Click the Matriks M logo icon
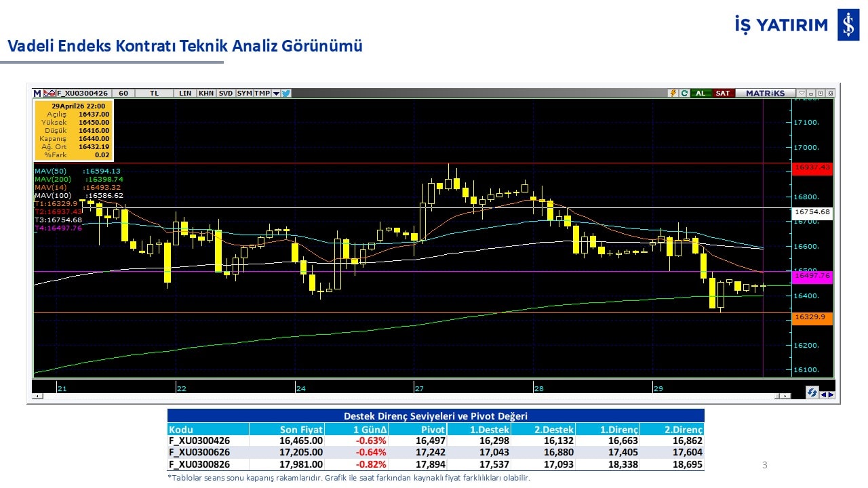 tap(37, 93)
